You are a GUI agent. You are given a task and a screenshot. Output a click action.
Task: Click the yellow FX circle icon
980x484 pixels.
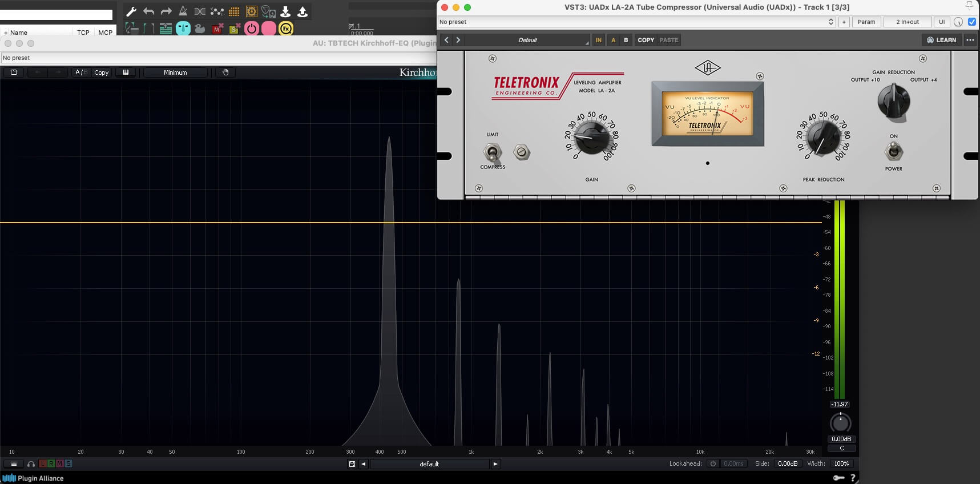(x=286, y=28)
